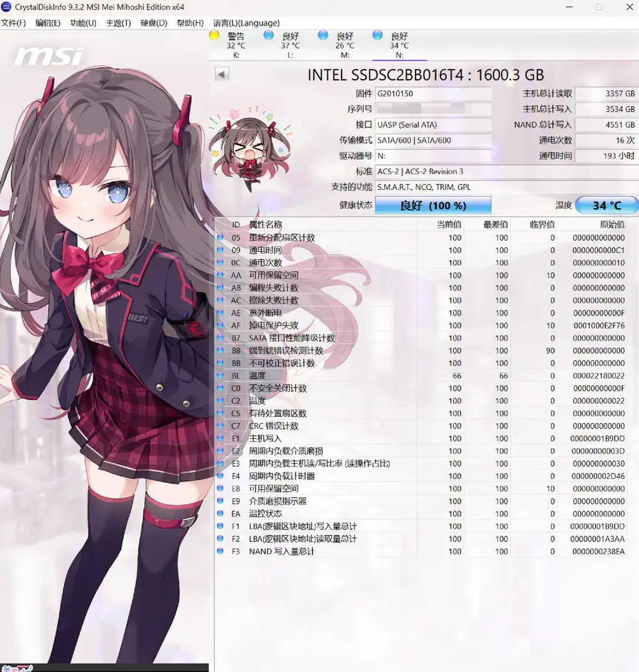Go to previous disk with left arrow button
Image resolution: width=639 pixels, height=672 pixels.
click(222, 74)
